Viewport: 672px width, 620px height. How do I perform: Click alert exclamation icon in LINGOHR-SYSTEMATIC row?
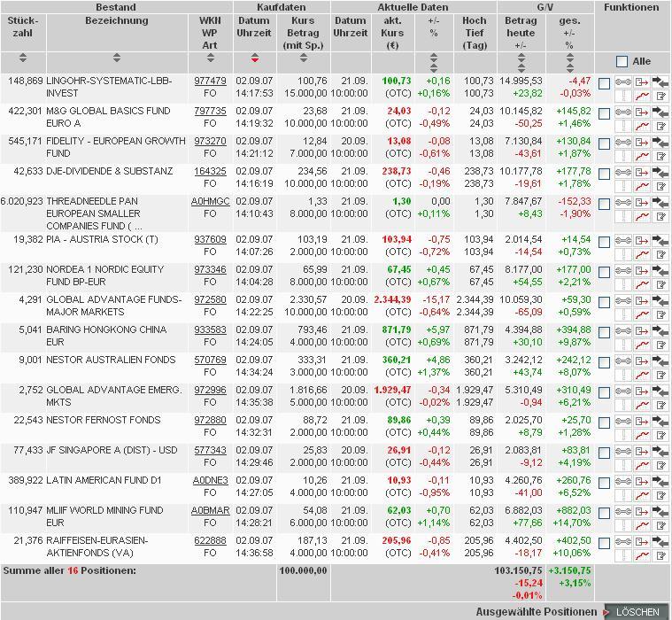tap(623, 95)
